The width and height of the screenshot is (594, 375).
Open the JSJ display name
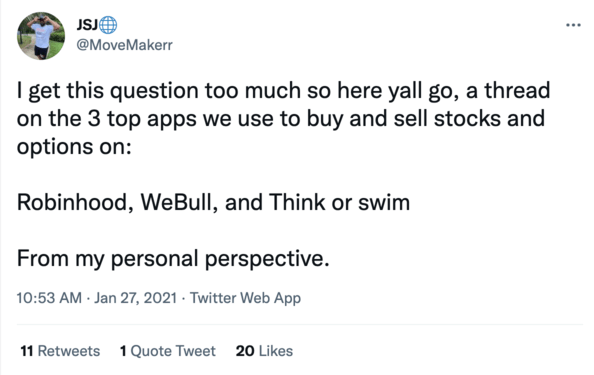point(88,25)
